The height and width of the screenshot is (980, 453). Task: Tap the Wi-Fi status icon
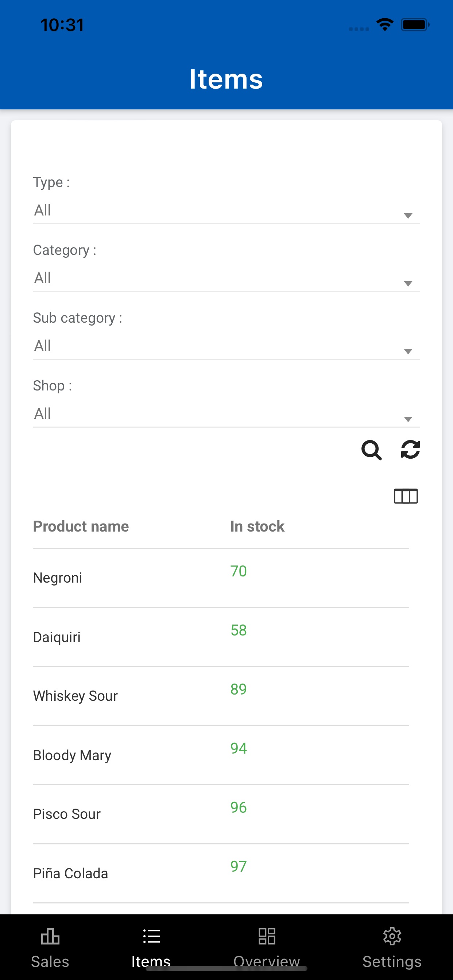(x=385, y=25)
